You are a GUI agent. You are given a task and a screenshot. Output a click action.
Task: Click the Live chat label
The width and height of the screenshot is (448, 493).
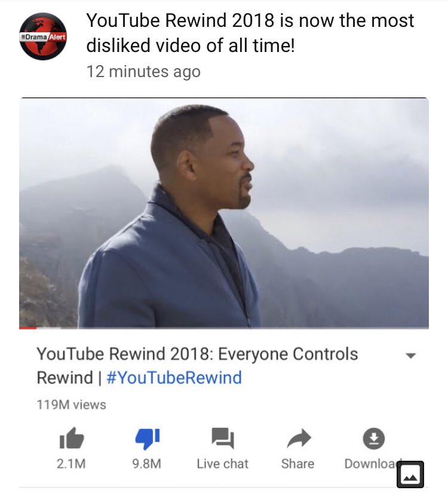223,464
